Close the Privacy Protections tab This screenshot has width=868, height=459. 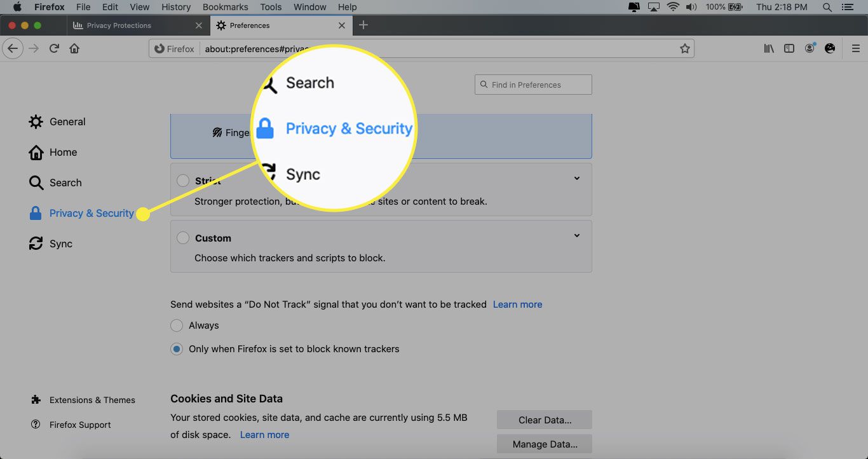pyautogui.click(x=199, y=25)
